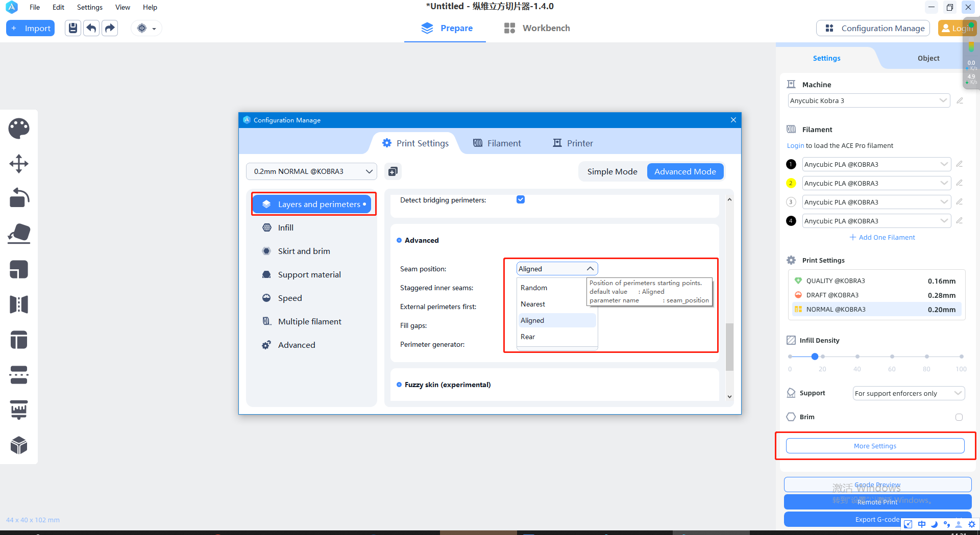The width and height of the screenshot is (980, 535).
Task: Select the Lay on face tool
Action: coord(19,234)
